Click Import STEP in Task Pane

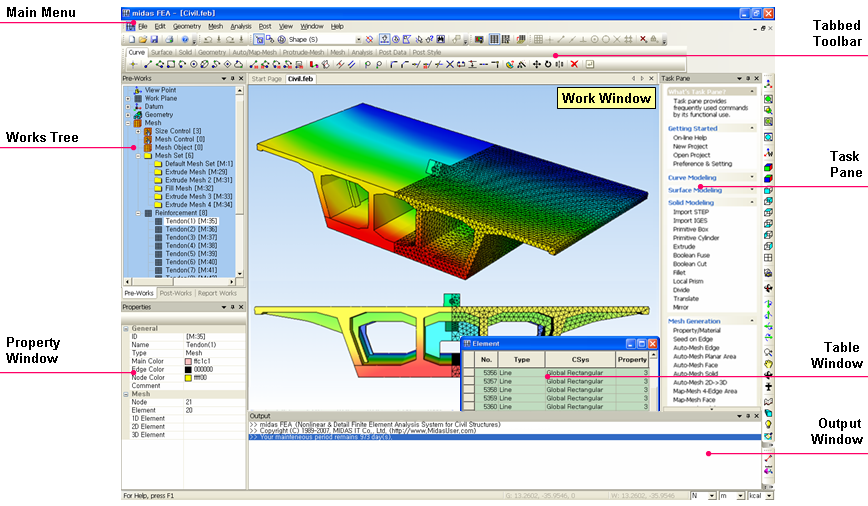[689, 212]
